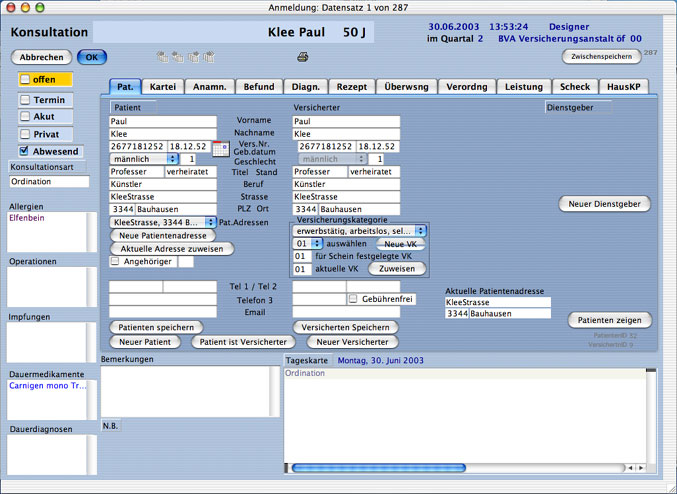Click the Zuweisen button
This screenshot has width=677, height=494.
tap(397, 269)
